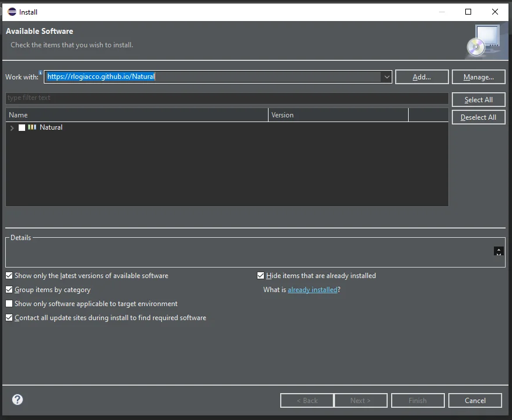This screenshot has width=512, height=420.
Task: Click the Select All button
Action: click(x=478, y=99)
